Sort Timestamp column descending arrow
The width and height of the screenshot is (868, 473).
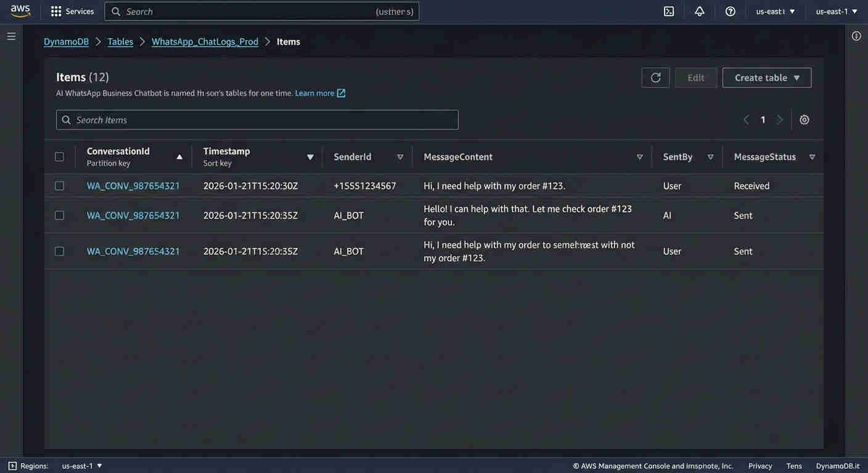tap(310, 157)
